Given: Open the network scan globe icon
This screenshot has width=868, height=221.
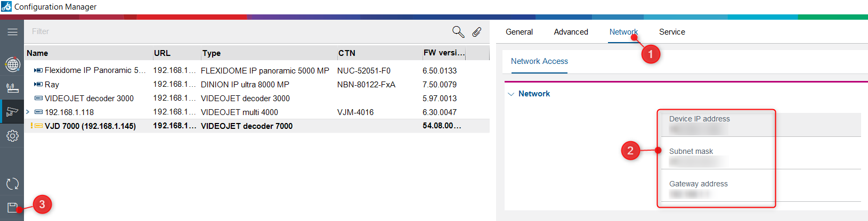Looking at the screenshot, I should pyautogui.click(x=12, y=64).
